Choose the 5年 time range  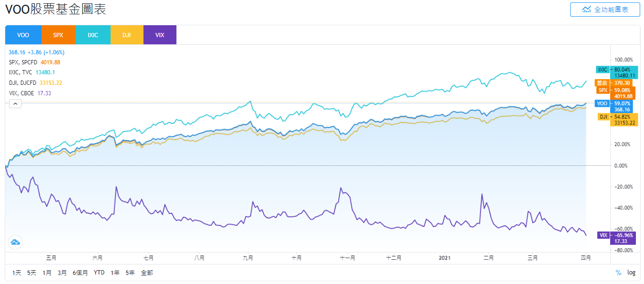(130, 273)
